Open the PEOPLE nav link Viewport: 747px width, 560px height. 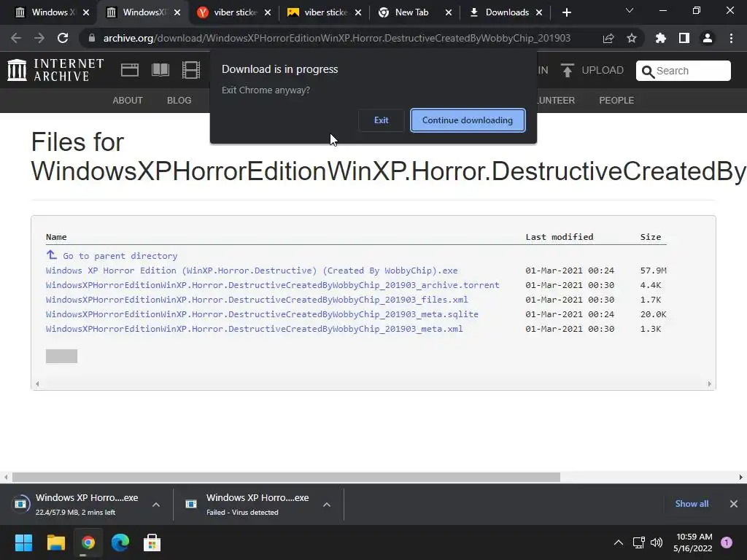point(616,101)
